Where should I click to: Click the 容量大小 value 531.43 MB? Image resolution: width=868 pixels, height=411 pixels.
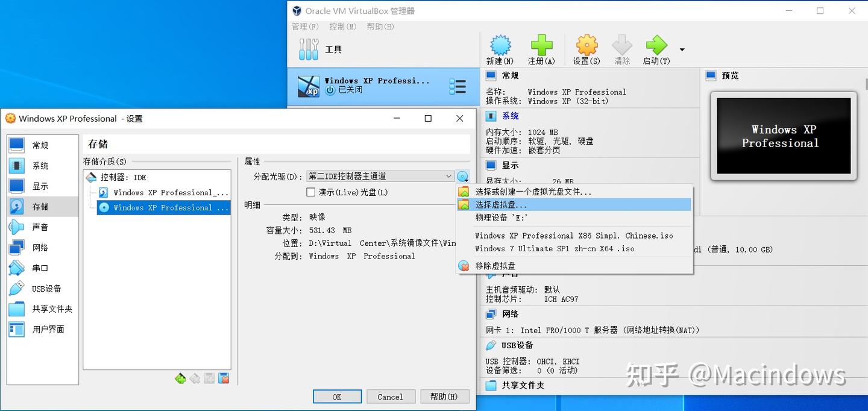330,230
